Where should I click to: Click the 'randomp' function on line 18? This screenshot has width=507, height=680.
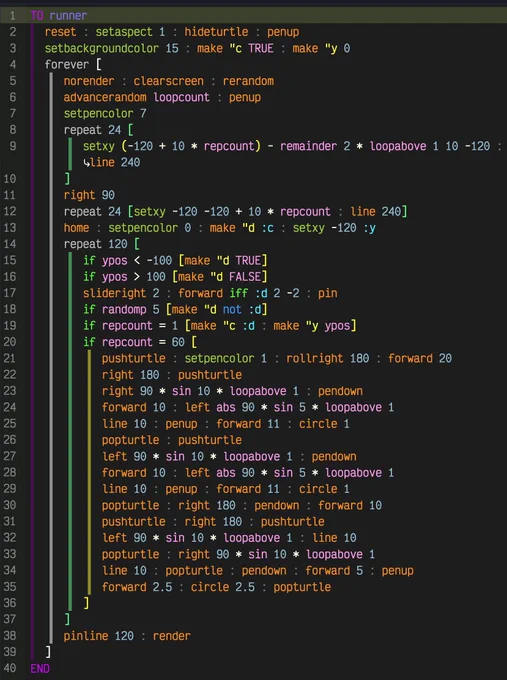124,309
